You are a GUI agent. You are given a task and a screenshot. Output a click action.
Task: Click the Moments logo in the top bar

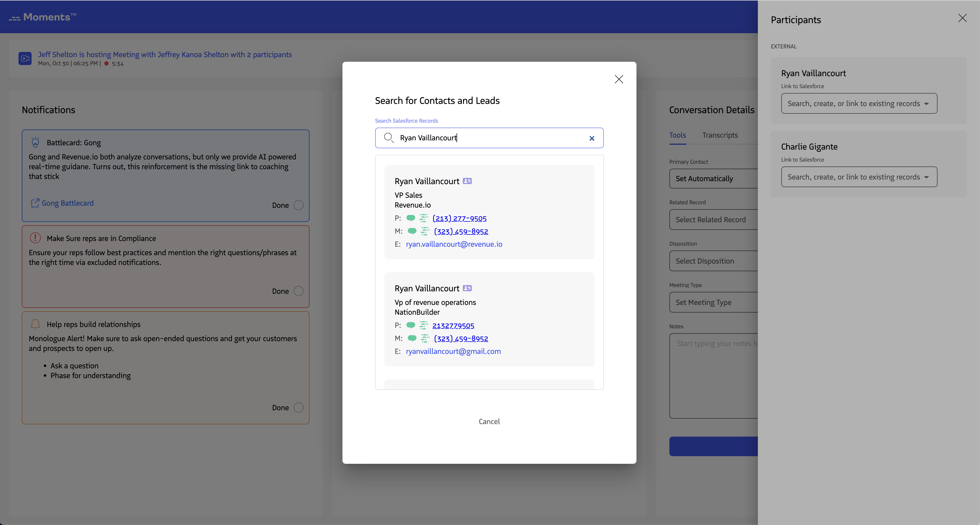[x=43, y=17]
